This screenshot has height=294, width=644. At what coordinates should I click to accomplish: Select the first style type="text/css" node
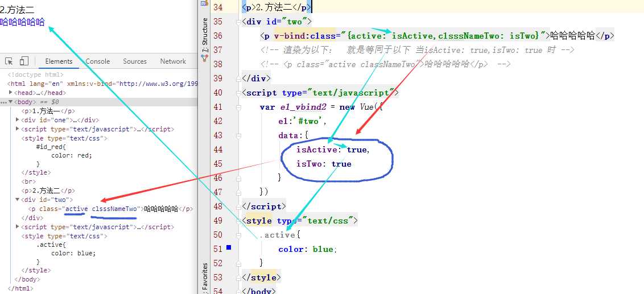click(x=64, y=138)
